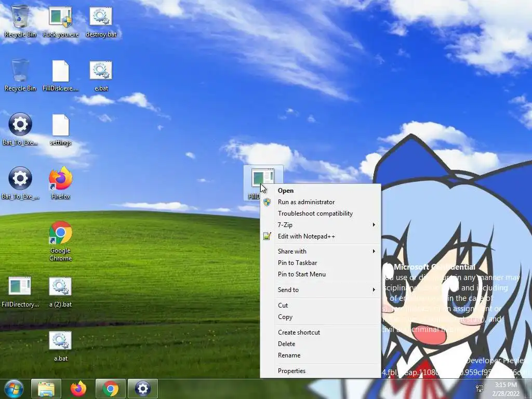Choose Pin to Taskbar
532x399 pixels.
click(x=321, y=263)
